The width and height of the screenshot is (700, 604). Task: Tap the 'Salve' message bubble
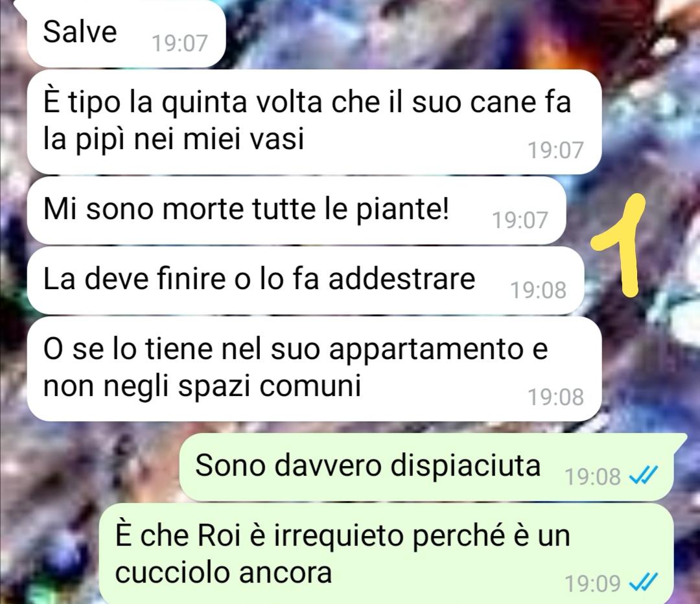[x=126, y=34]
